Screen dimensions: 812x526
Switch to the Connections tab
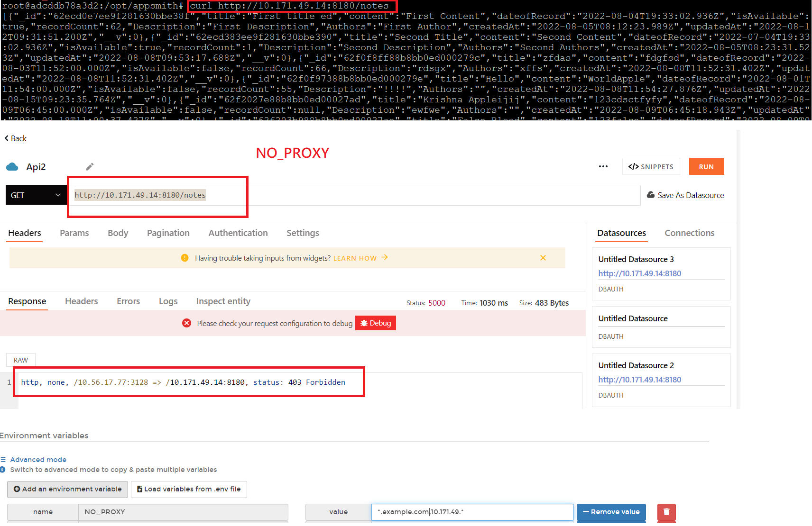click(689, 233)
